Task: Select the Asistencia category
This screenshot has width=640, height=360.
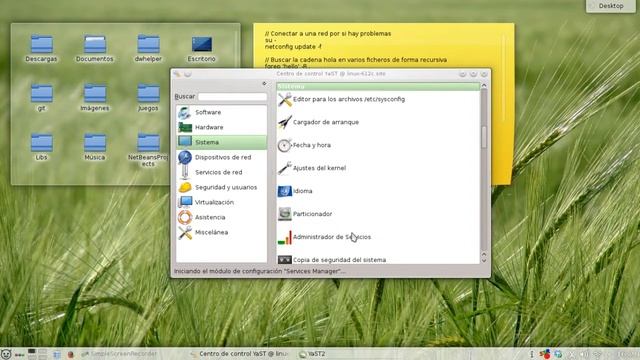Action: [221, 217]
